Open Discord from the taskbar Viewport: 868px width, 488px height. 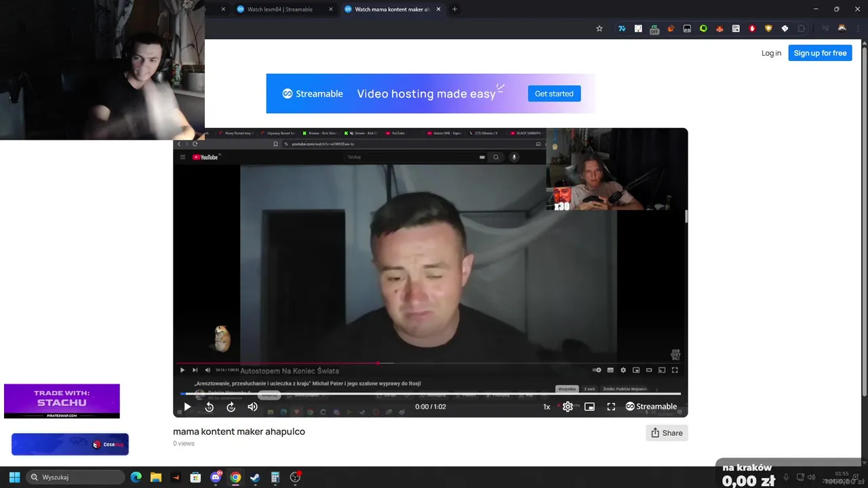click(216, 477)
